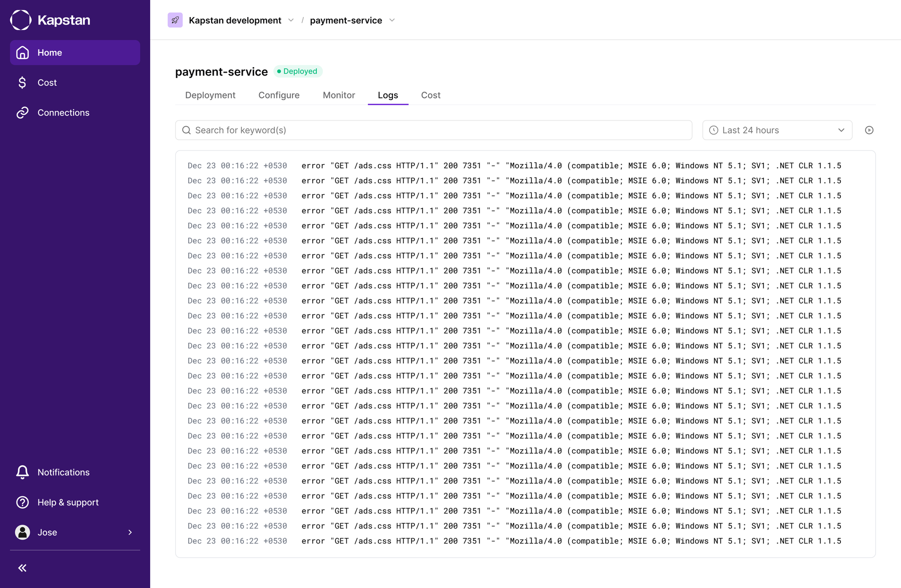Go to Connections in the sidebar
The width and height of the screenshot is (901, 588).
click(x=75, y=113)
